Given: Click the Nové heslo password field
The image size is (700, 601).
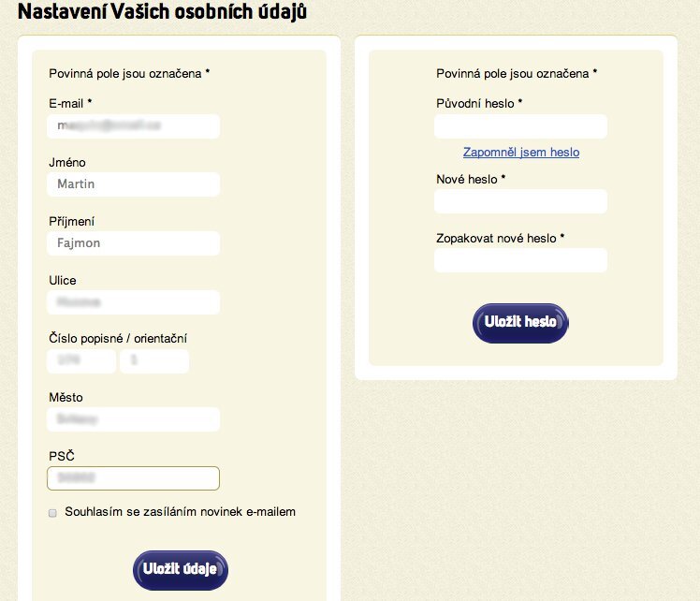Looking at the screenshot, I should tap(520, 201).
